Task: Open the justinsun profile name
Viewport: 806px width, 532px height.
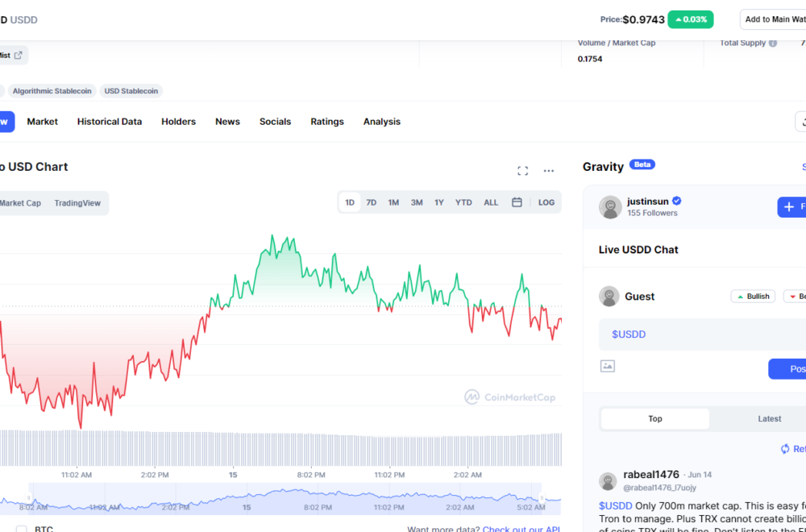Action: click(x=648, y=201)
